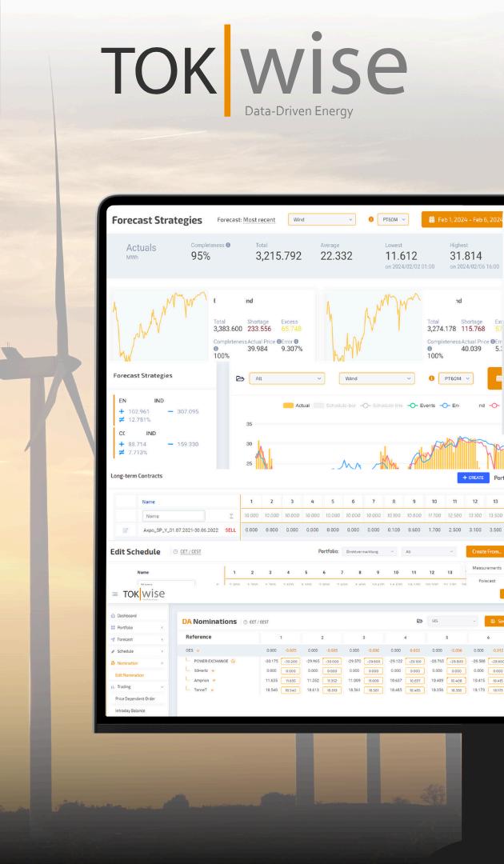Click the CET / CEST timezone link in Edit Schedule
This screenshot has width=504, height=864.
pos(190,551)
